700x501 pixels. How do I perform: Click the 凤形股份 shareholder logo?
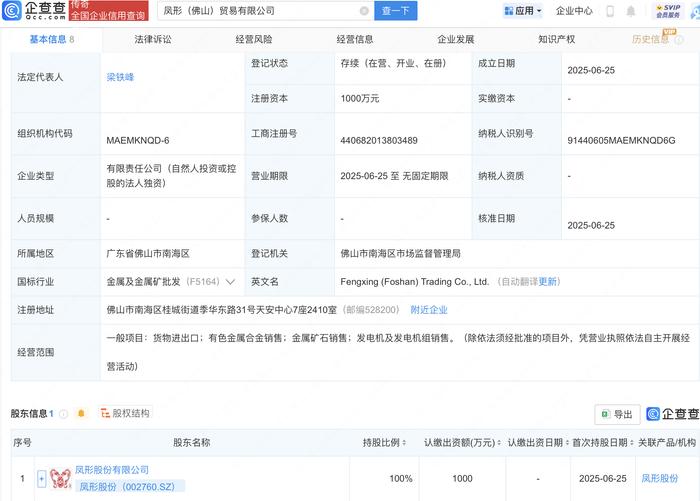pos(60,478)
